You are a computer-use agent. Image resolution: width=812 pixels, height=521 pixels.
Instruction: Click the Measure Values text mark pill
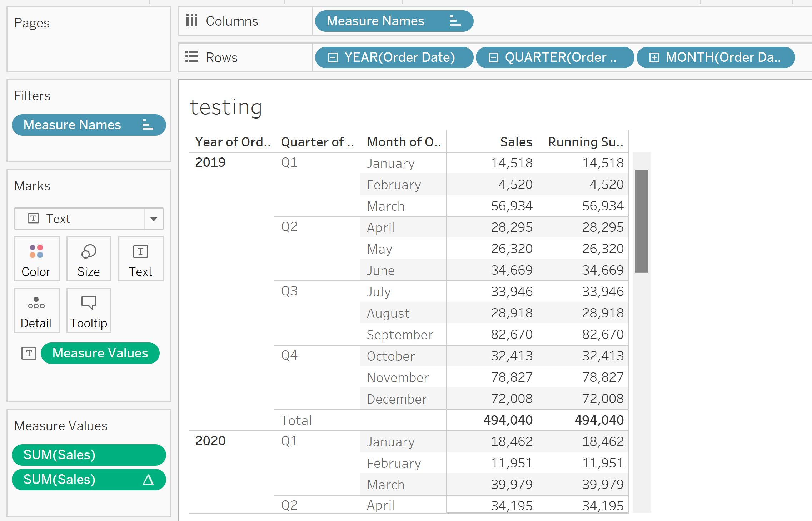[101, 354]
